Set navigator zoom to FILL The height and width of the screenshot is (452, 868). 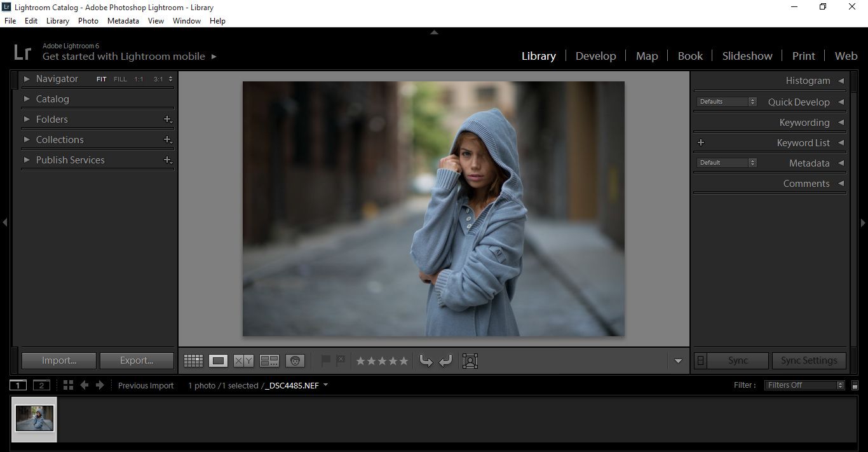120,79
